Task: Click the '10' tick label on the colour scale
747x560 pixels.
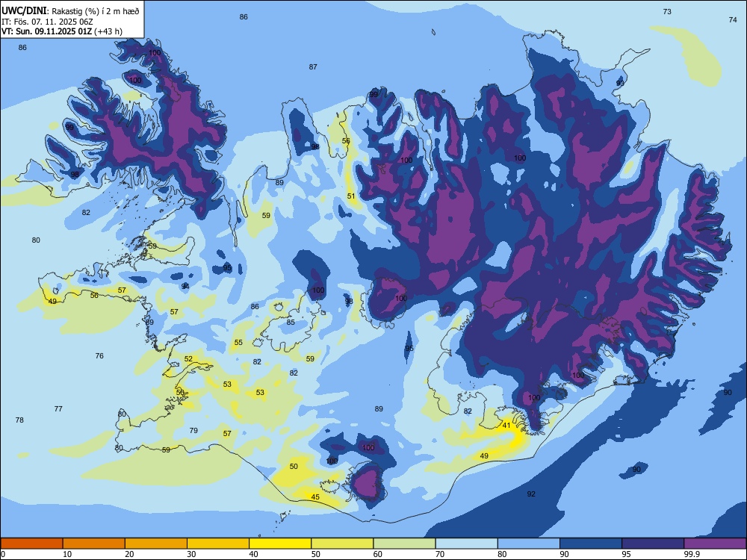Action: tap(67, 554)
